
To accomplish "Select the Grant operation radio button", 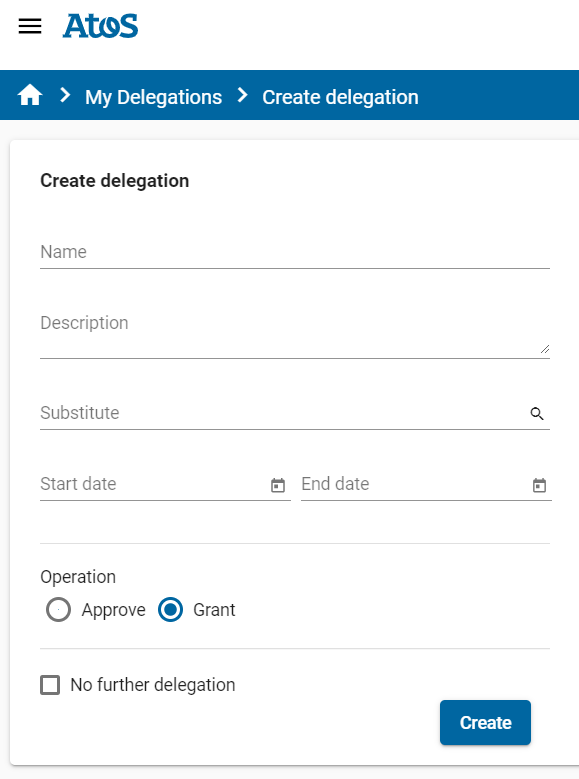I will pyautogui.click(x=170, y=610).
